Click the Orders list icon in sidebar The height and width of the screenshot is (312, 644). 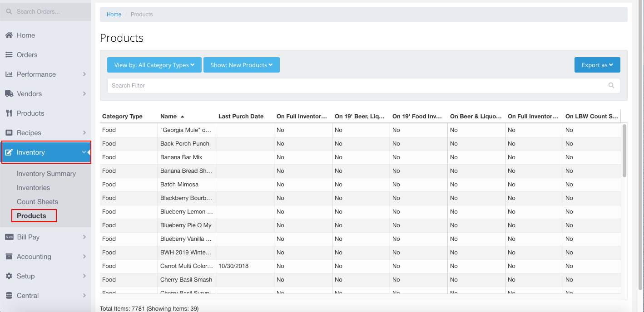(9, 55)
